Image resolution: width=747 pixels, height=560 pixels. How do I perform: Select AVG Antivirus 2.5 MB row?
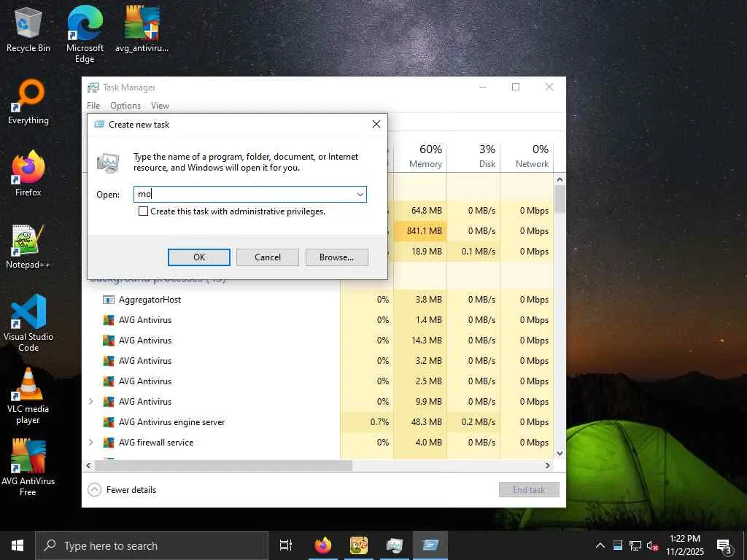click(x=318, y=381)
